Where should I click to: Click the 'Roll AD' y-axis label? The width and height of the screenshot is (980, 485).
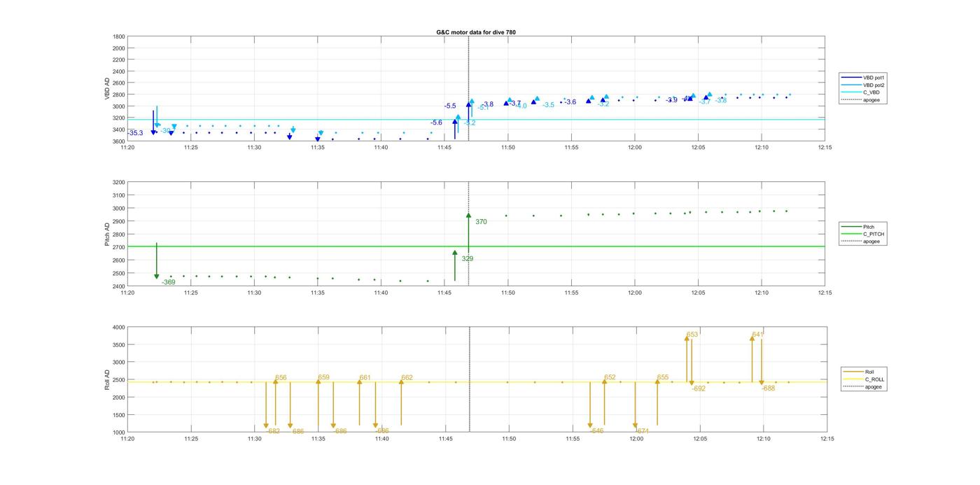click(107, 379)
